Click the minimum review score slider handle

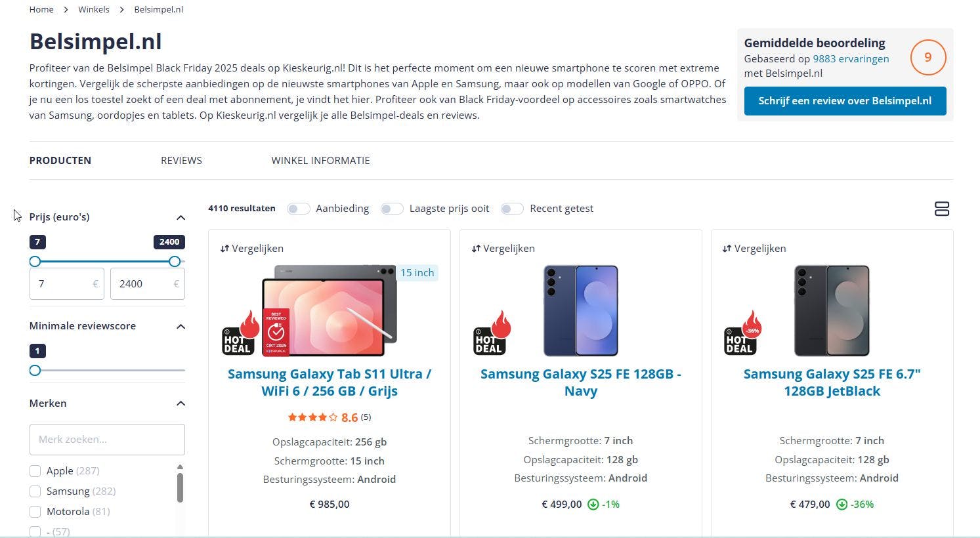click(x=35, y=371)
